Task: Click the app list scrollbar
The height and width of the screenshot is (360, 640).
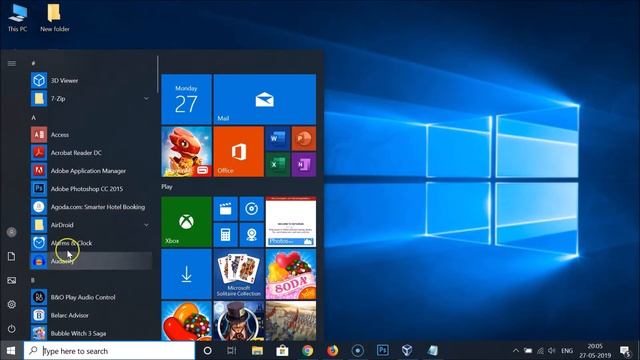Action: pos(158,74)
